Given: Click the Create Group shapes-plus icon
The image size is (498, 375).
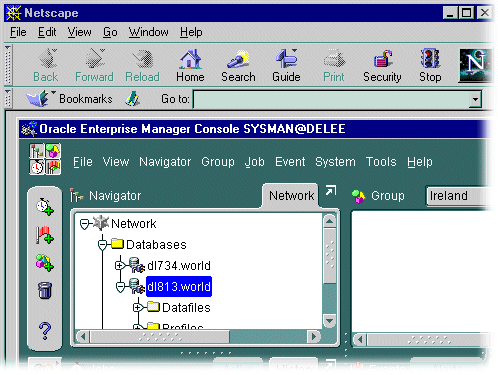Looking at the screenshot, I should coord(45,263).
